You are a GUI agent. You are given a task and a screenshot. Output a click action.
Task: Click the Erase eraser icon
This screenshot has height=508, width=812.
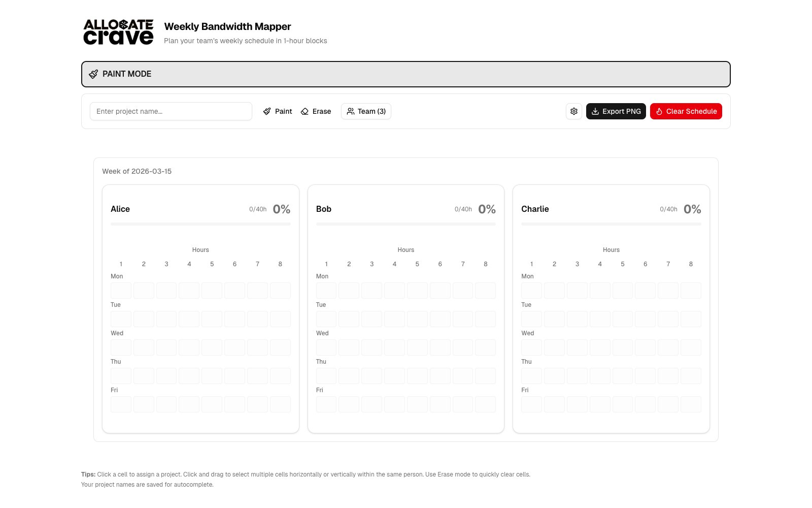tap(305, 111)
